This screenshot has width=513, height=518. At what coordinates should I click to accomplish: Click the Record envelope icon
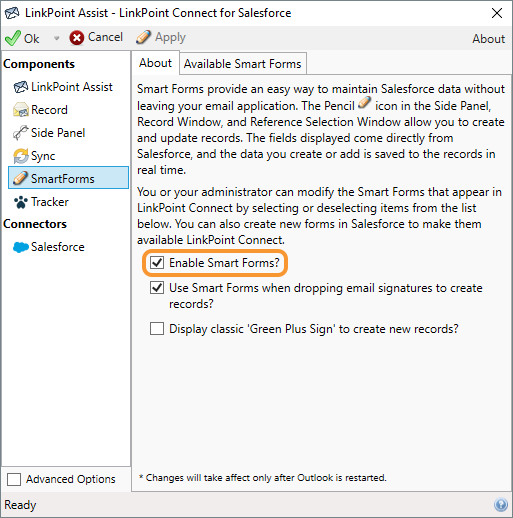coord(21,110)
